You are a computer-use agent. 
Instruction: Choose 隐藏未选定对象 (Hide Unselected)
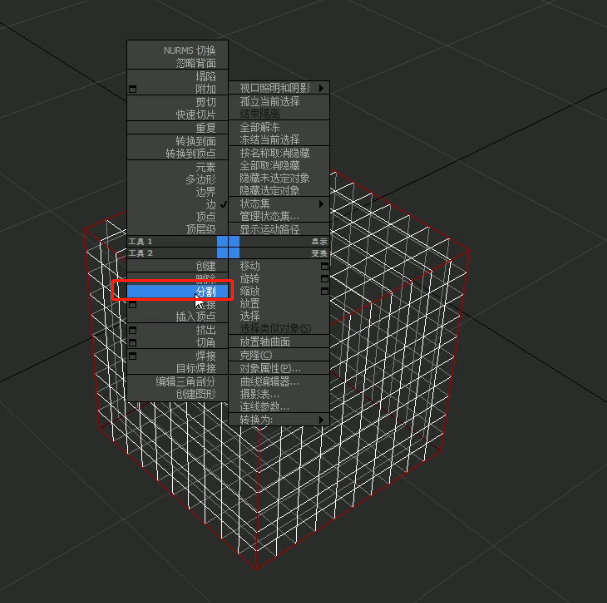tap(275, 178)
